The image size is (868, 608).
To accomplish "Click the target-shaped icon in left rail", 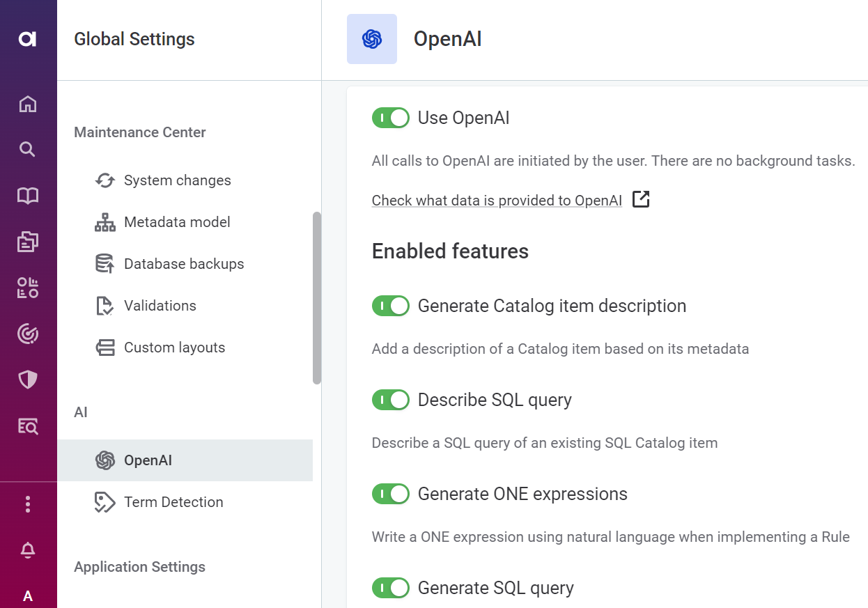I will click(x=28, y=334).
